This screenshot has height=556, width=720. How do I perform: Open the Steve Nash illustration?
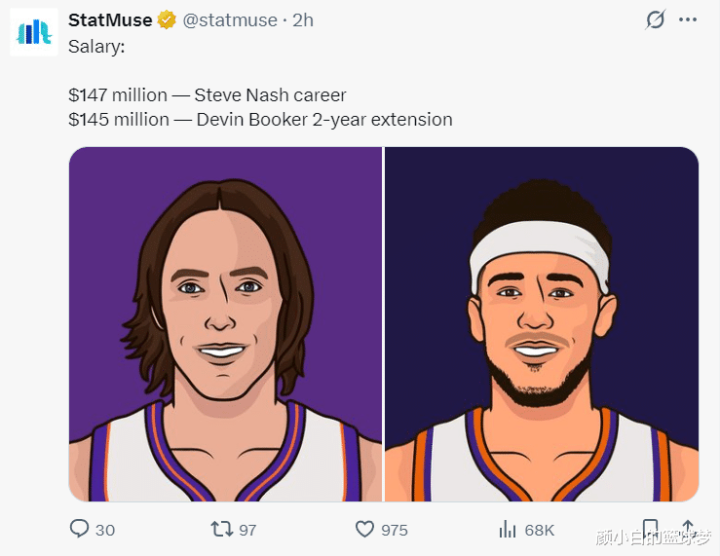tap(225, 324)
